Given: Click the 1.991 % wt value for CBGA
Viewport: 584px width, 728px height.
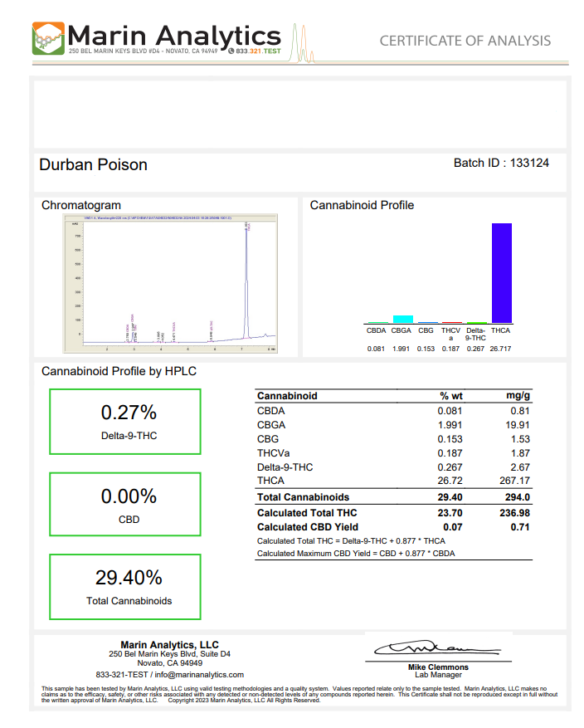Looking at the screenshot, I should (450, 425).
